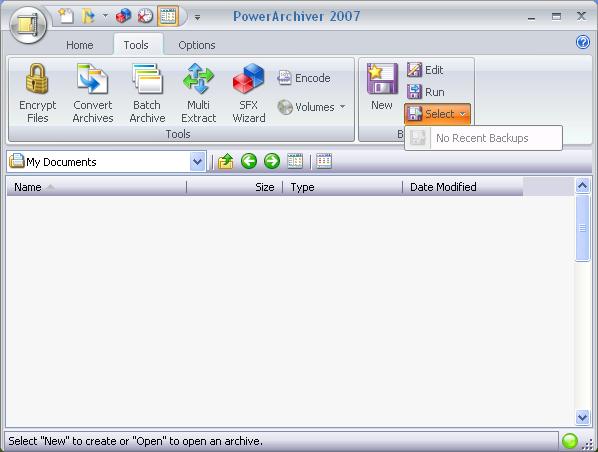Go up one folder level icon

pos(226,161)
